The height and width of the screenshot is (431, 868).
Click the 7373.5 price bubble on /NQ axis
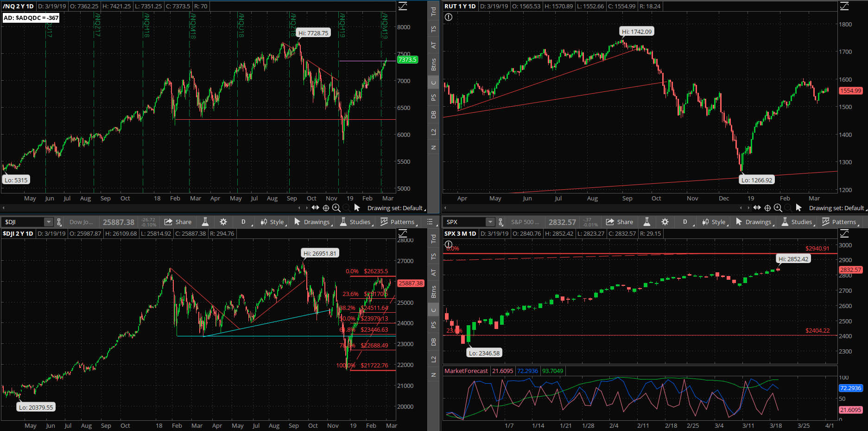[407, 59]
